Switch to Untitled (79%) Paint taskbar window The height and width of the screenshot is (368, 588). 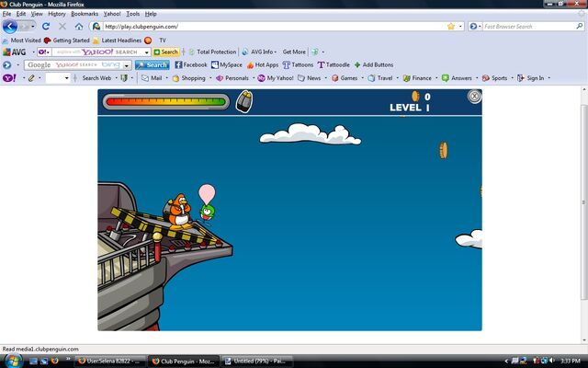click(x=257, y=362)
